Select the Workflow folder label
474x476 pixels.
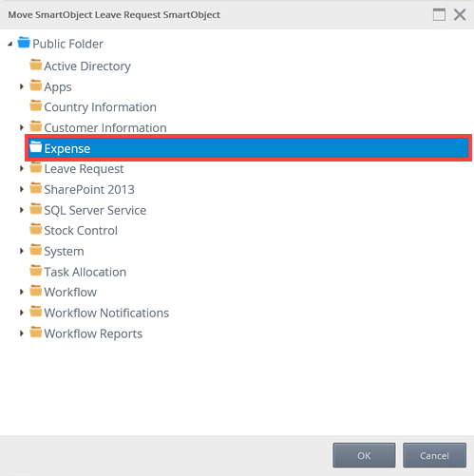[x=70, y=292]
